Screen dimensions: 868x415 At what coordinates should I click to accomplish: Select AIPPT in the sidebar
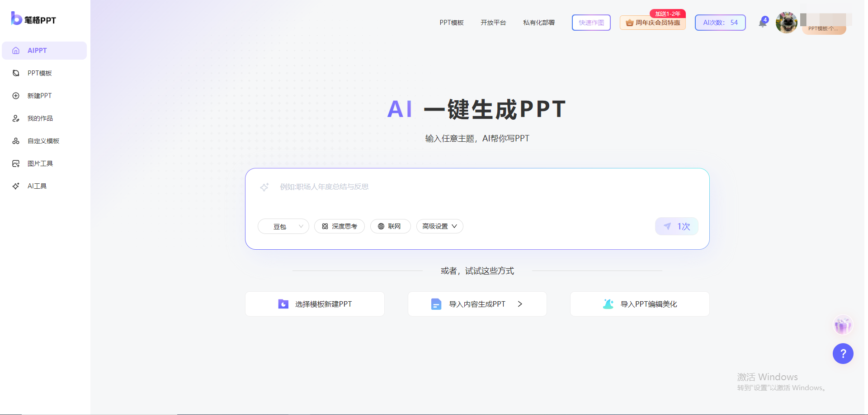click(44, 51)
